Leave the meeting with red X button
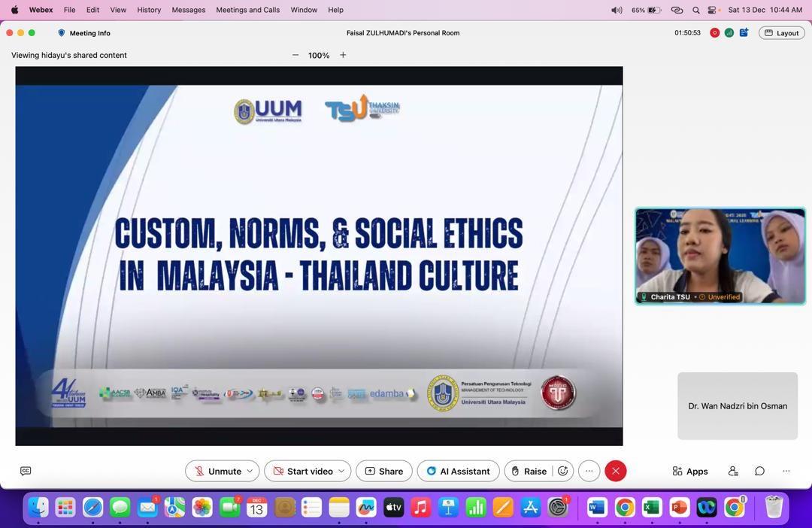812x528 pixels. point(615,471)
